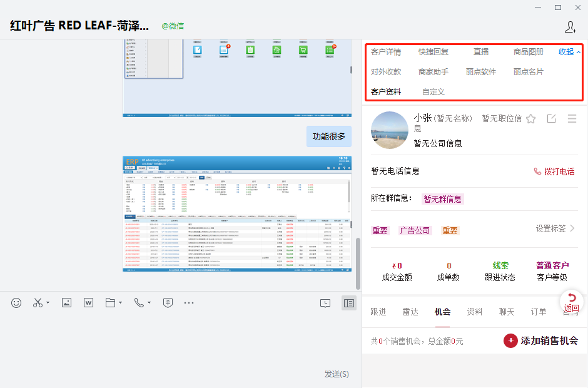
Task: Click the 0 成单数 value
Action: 449,266
